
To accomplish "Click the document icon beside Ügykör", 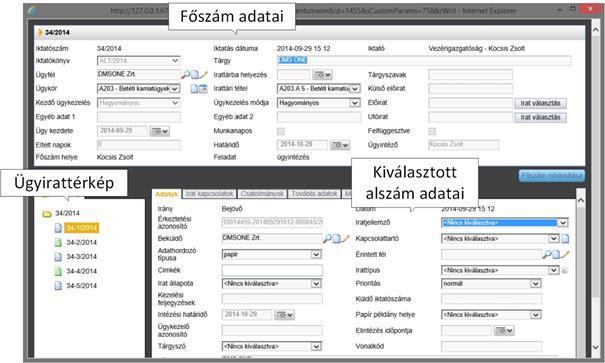I will pyautogui.click(x=194, y=89).
